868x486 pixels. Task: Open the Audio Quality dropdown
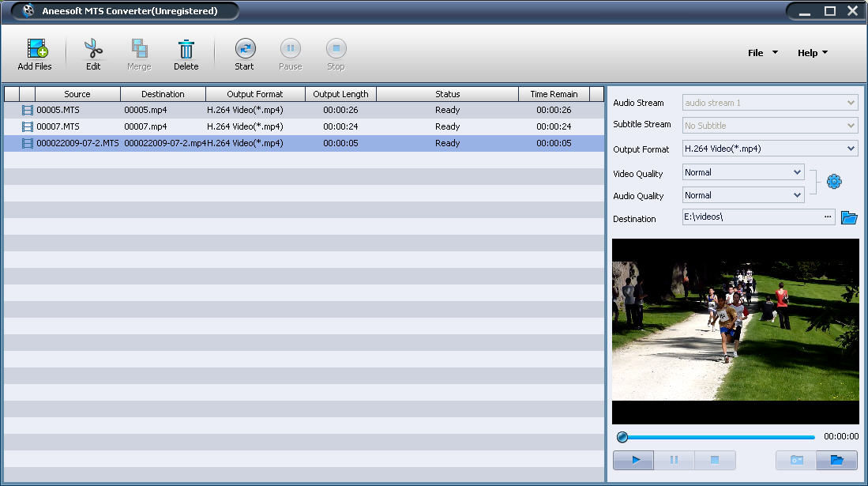[x=796, y=195]
